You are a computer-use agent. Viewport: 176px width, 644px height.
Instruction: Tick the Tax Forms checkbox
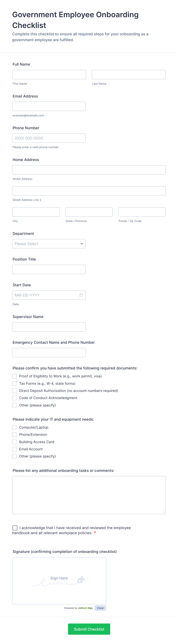tap(15, 383)
